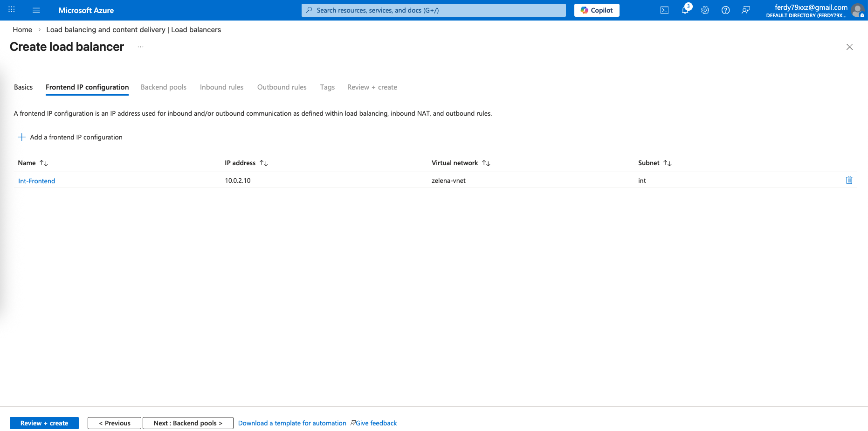
Task: Open the Help question mark icon
Action: pyautogui.click(x=725, y=10)
